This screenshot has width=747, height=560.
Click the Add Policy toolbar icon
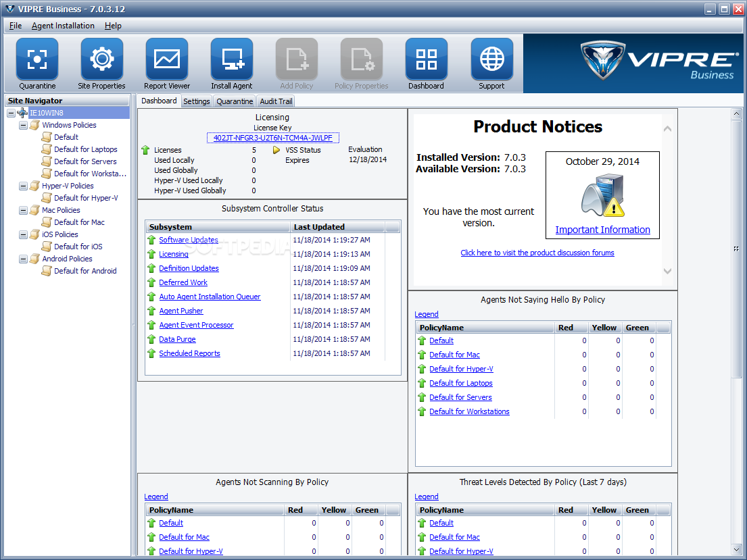(296, 59)
